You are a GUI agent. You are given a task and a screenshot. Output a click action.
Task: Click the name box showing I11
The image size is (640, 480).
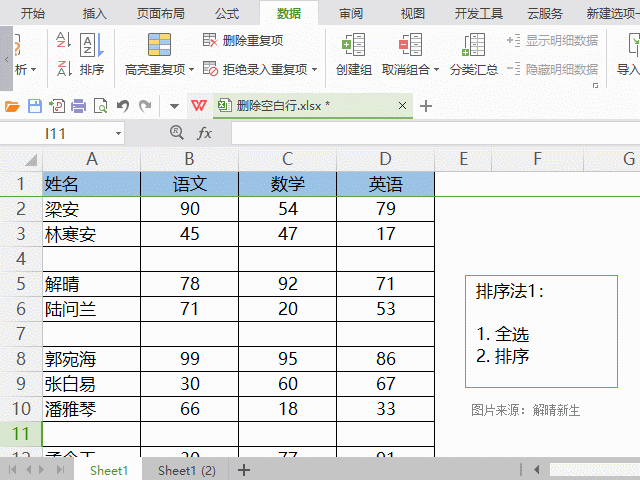56,133
